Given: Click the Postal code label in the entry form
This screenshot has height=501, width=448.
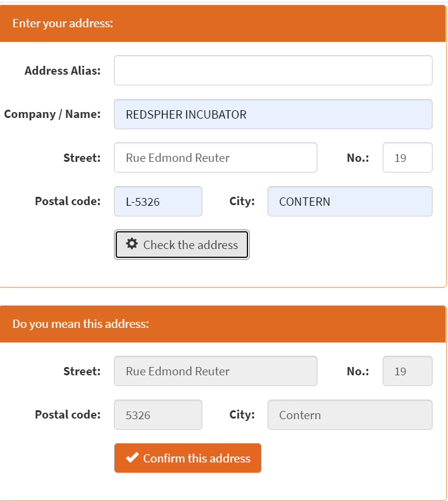Looking at the screenshot, I should pos(68,202).
